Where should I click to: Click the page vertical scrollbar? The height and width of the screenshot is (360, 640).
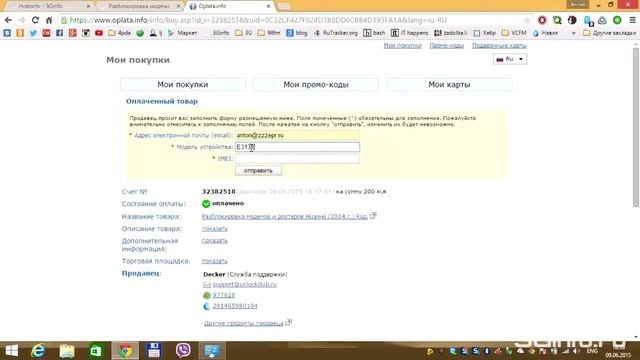coord(636,127)
